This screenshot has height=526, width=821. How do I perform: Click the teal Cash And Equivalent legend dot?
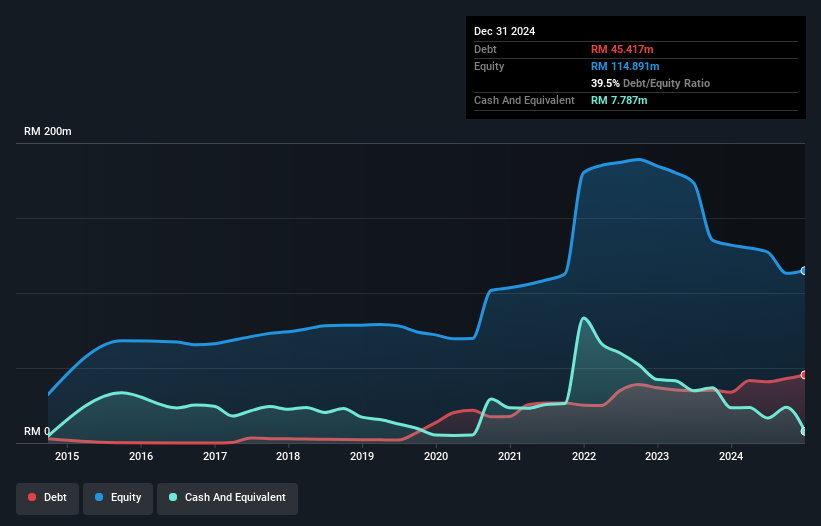coord(173,497)
